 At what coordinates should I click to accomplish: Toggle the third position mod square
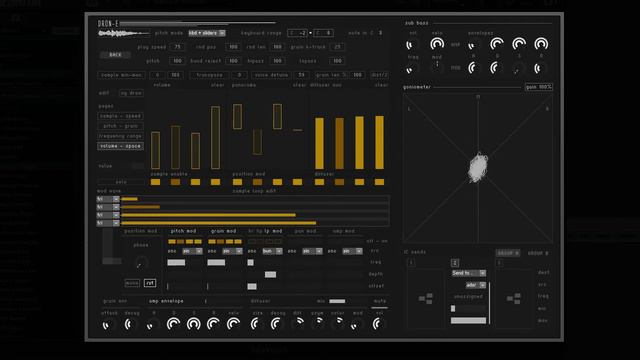(x=278, y=182)
